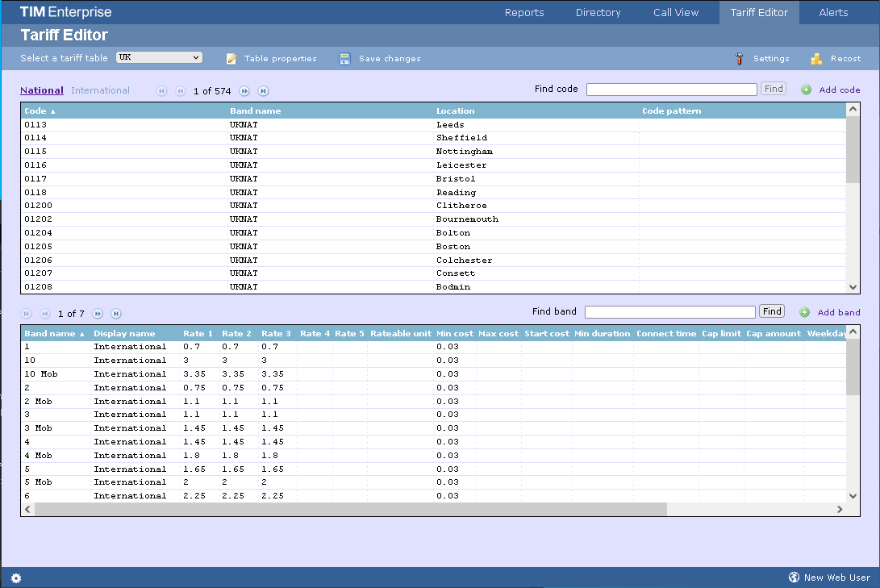The image size is (880, 588).
Task: Save changes via the disk icon
Action: [344, 58]
